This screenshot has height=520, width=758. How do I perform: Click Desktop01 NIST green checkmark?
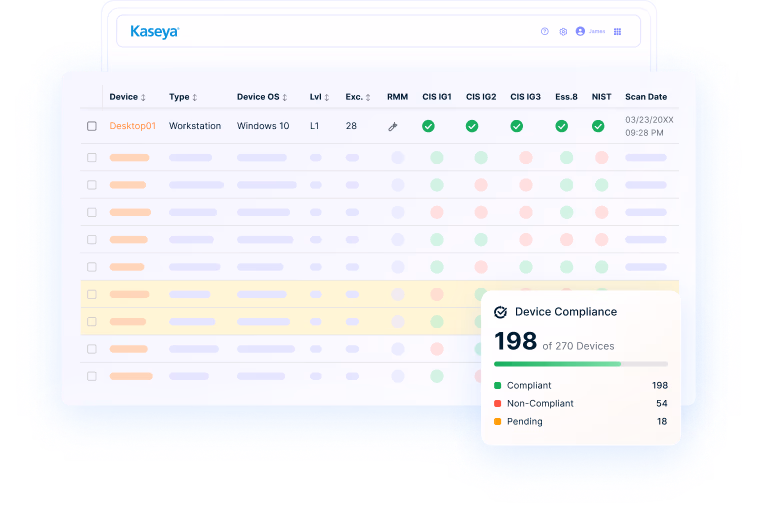point(598,126)
